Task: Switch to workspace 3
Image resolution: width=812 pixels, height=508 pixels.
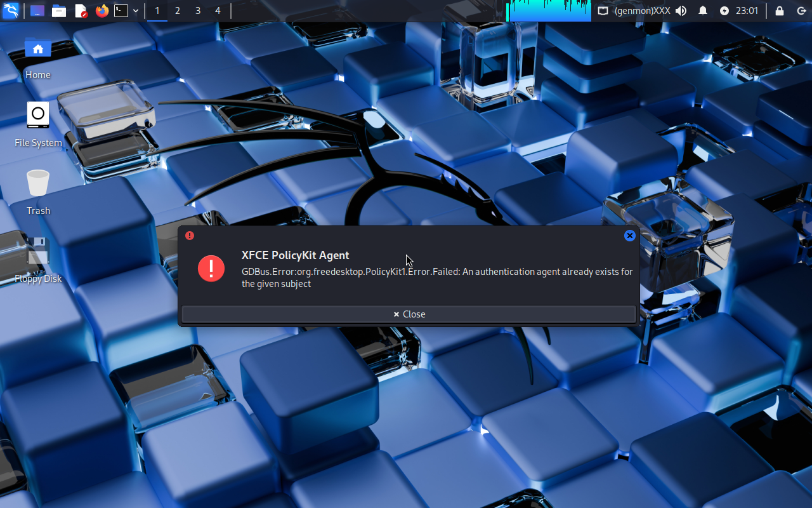Action: tap(198, 11)
